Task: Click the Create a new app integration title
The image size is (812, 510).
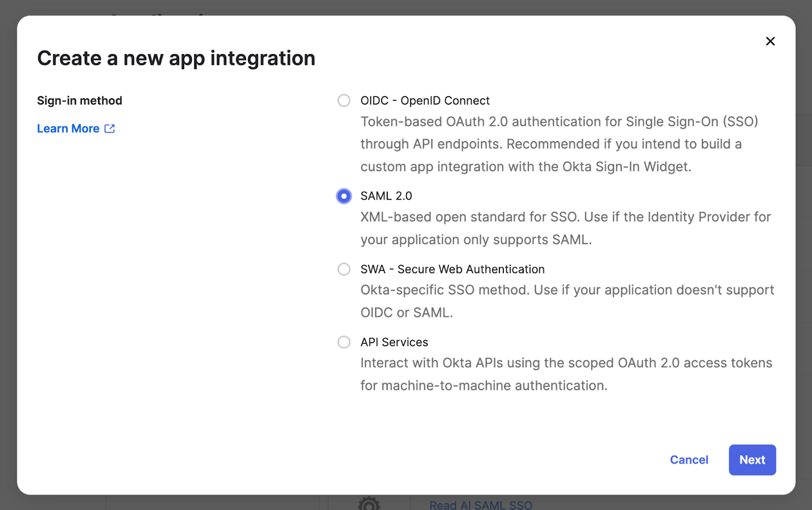Action: (176, 58)
